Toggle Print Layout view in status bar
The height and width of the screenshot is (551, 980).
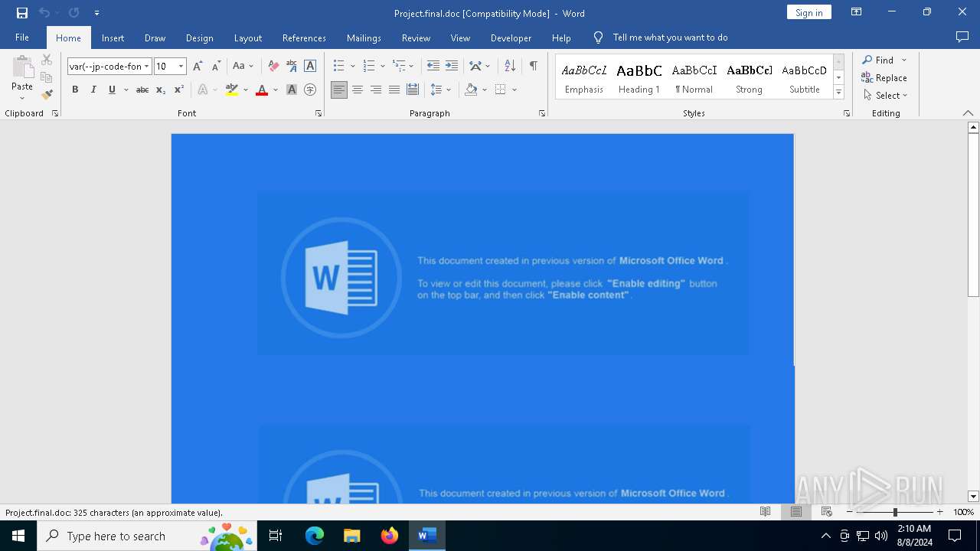(795, 512)
